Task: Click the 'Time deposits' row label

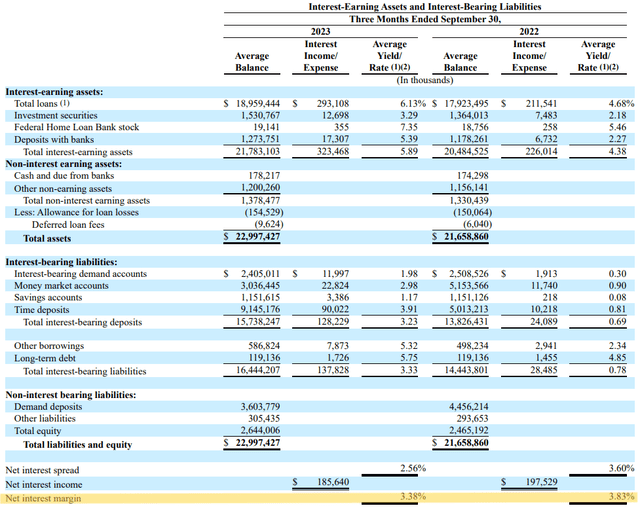Action: coord(42,310)
